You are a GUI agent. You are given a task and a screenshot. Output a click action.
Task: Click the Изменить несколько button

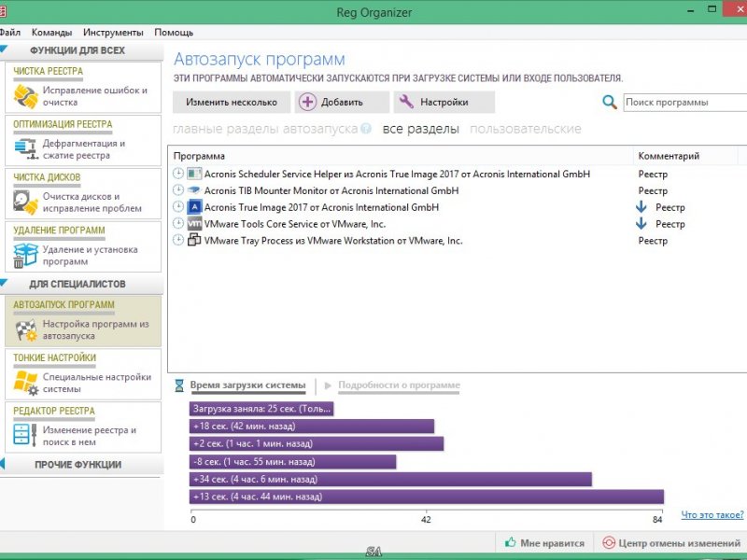point(232,102)
